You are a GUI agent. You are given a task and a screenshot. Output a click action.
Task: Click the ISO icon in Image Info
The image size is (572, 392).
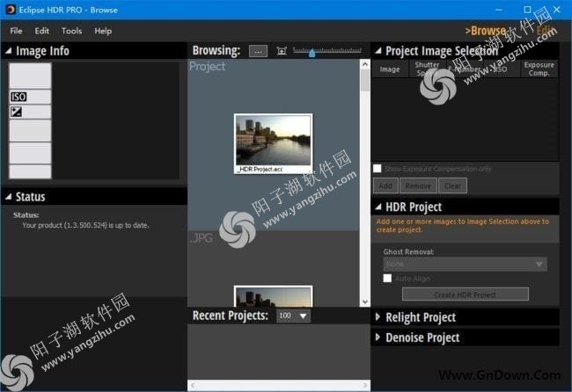click(x=18, y=97)
